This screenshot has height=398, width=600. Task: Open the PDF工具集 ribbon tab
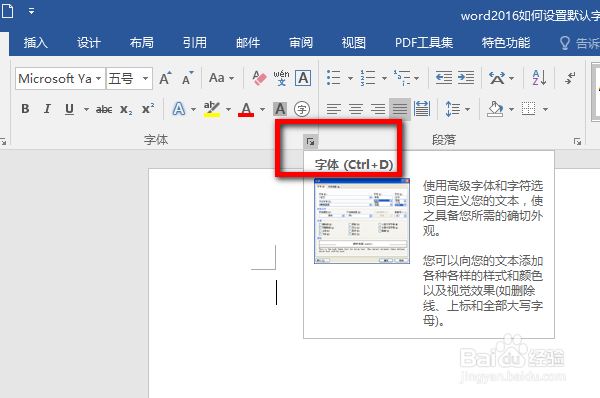(x=424, y=42)
